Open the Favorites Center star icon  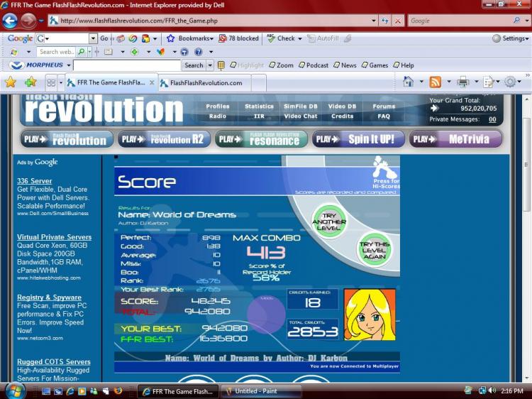11,82
